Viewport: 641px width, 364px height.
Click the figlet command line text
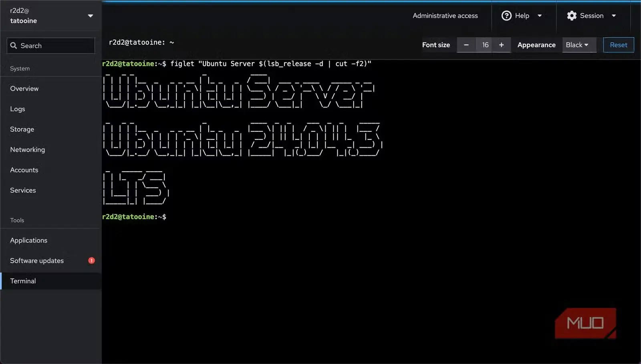point(271,64)
